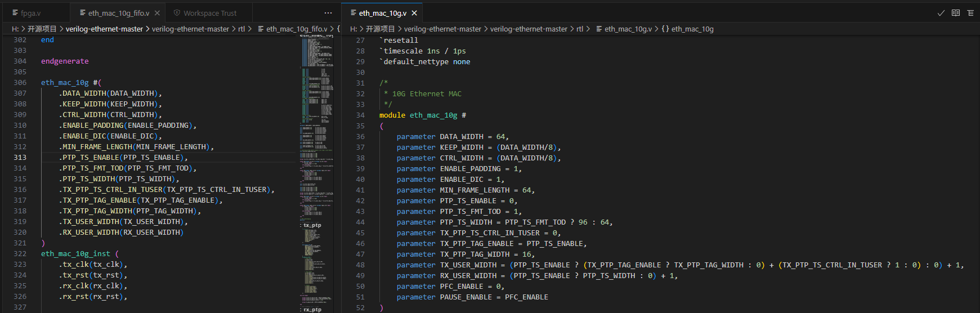This screenshot has height=313, width=980.
Task: Open 开源项目 breadcrumb in left editor
Action: pos(42,29)
